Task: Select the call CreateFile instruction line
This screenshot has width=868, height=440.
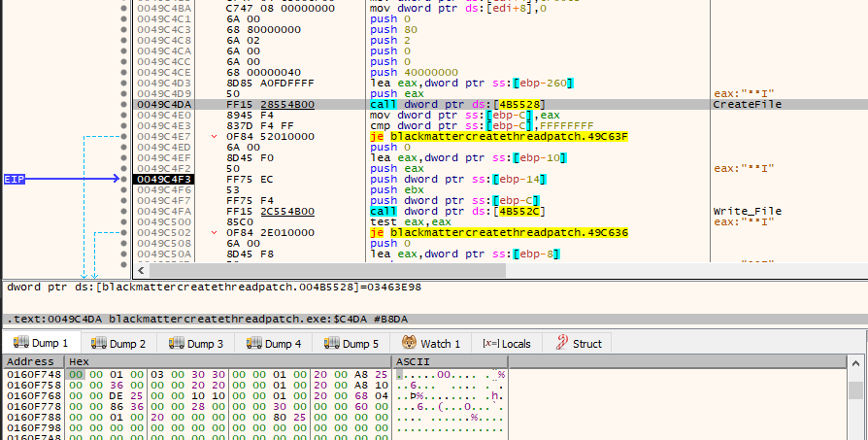Action: (437, 104)
